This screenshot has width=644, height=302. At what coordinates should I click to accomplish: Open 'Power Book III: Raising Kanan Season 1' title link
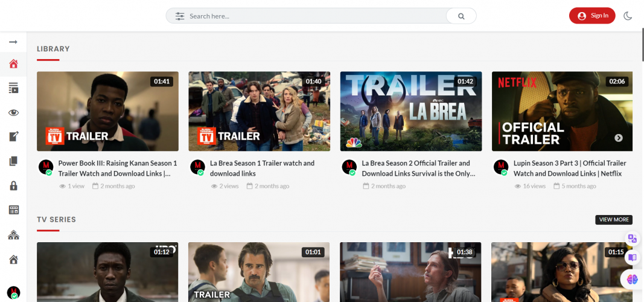click(x=118, y=168)
